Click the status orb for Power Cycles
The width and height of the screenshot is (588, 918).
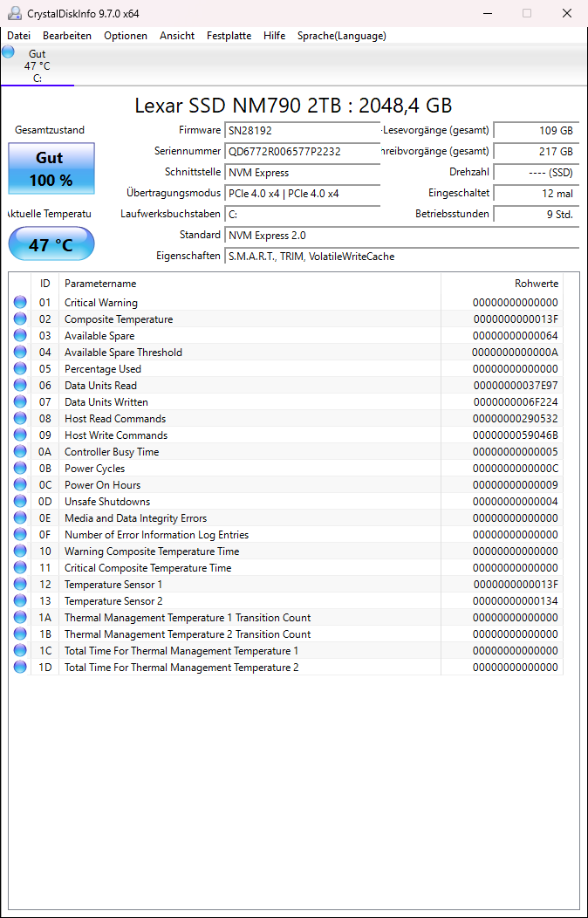coord(20,469)
